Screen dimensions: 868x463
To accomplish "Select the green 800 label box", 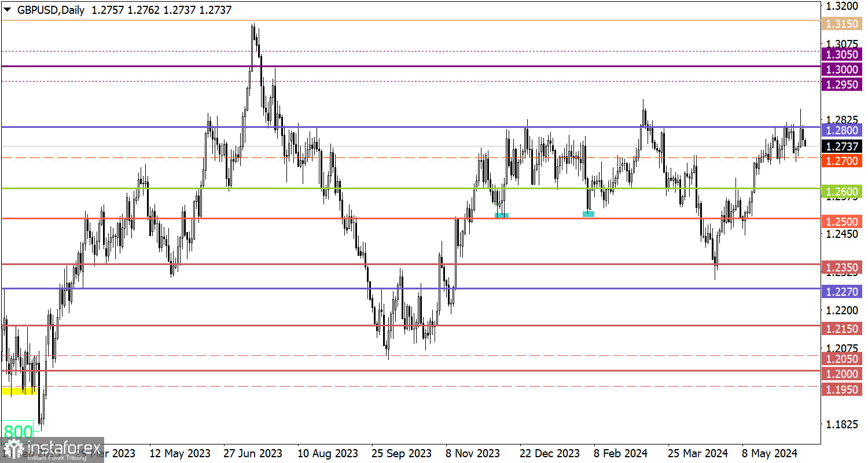I will (18, 431).
